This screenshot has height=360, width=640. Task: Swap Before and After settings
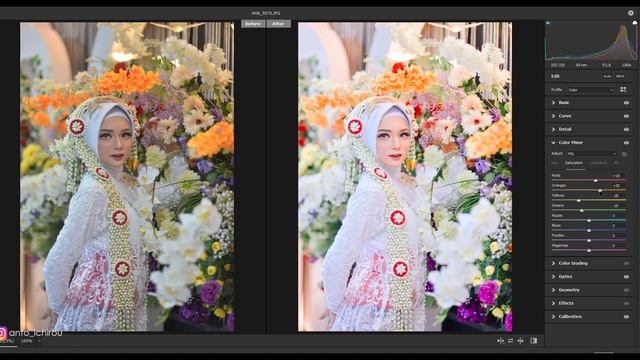pos(510,340)
